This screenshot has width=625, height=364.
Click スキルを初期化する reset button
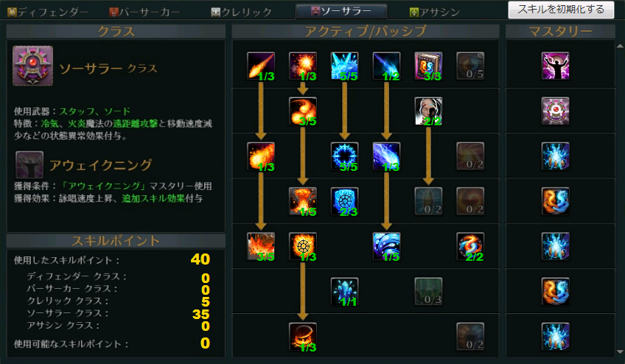(561, 10)
